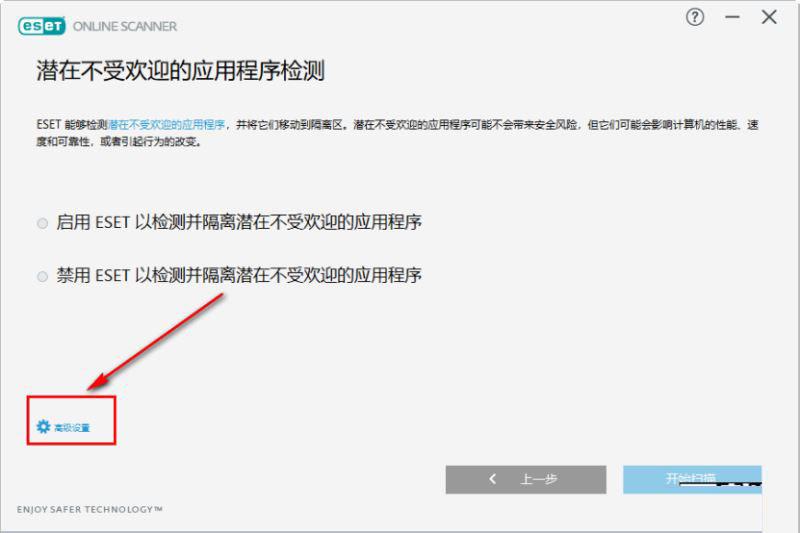Open the help question mark icon

[694, 17]
